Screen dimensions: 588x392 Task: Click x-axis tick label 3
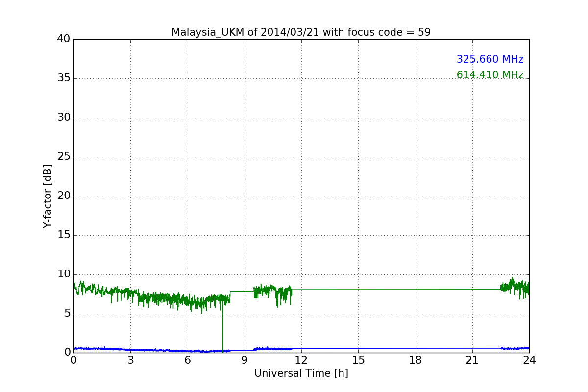coord(130,360)
